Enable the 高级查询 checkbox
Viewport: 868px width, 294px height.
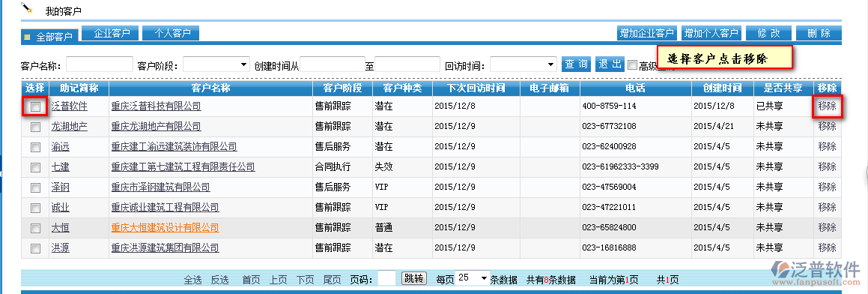[633, 65]
